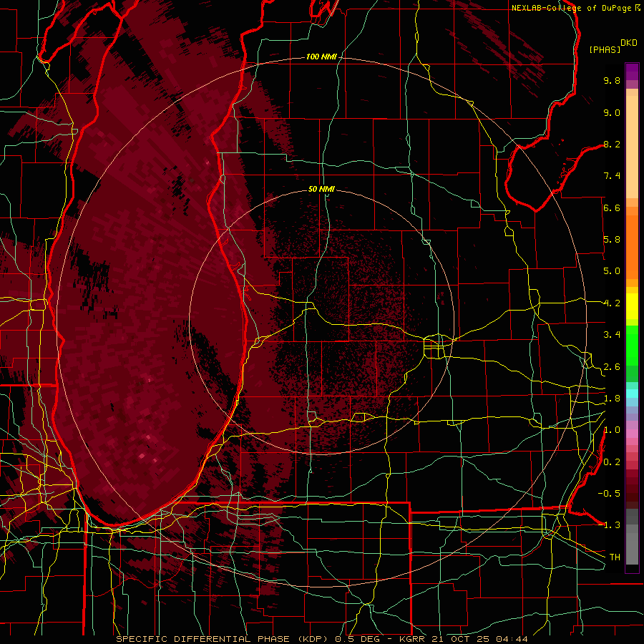Click the 9.0 value on the legend

[612, 112]
